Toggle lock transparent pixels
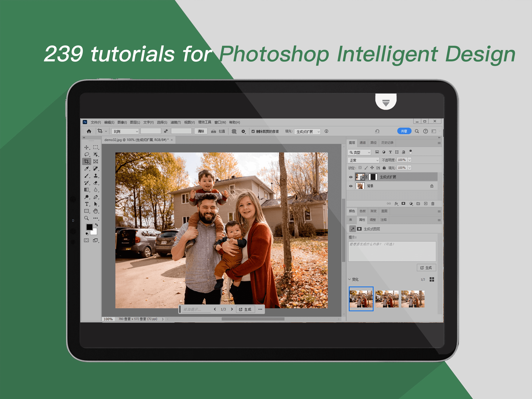This screenshot has height=399, width=532. 360,168
